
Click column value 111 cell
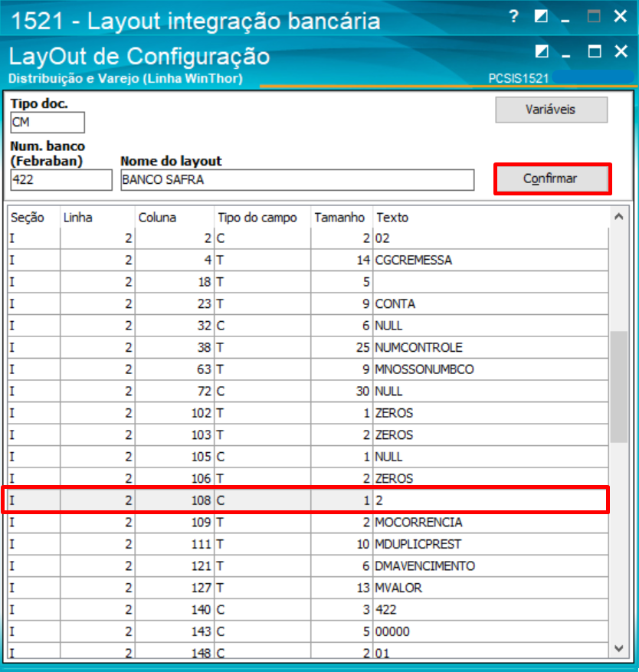point(175,544)
